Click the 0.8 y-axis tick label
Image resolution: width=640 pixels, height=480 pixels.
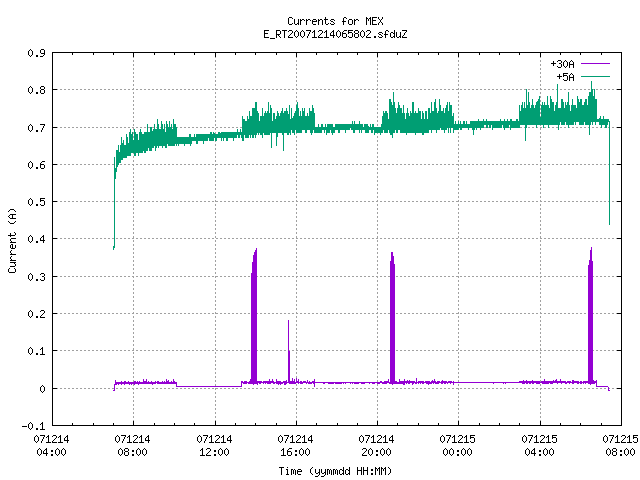(36, 90)
